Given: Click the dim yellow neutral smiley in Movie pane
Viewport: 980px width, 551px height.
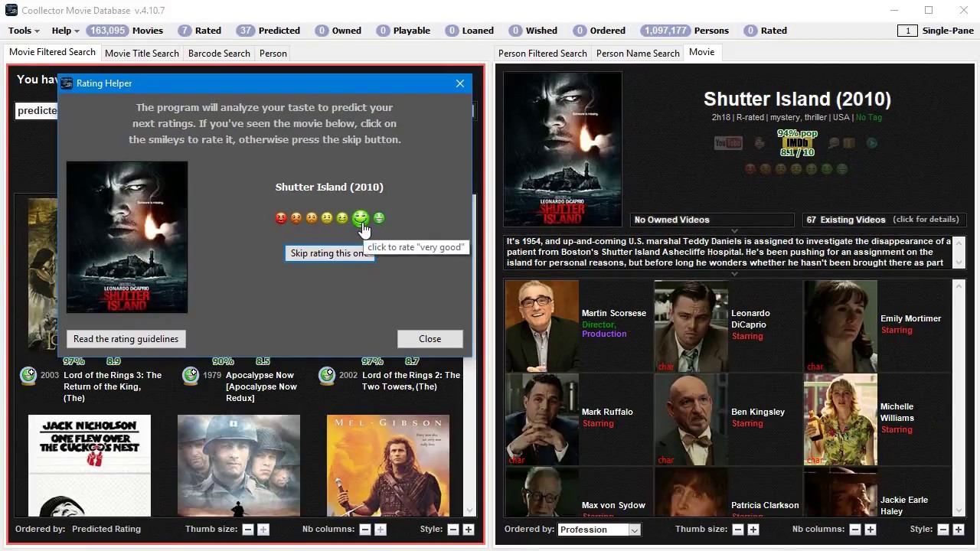Looking at the screenshot, I should tap(796, 169).
